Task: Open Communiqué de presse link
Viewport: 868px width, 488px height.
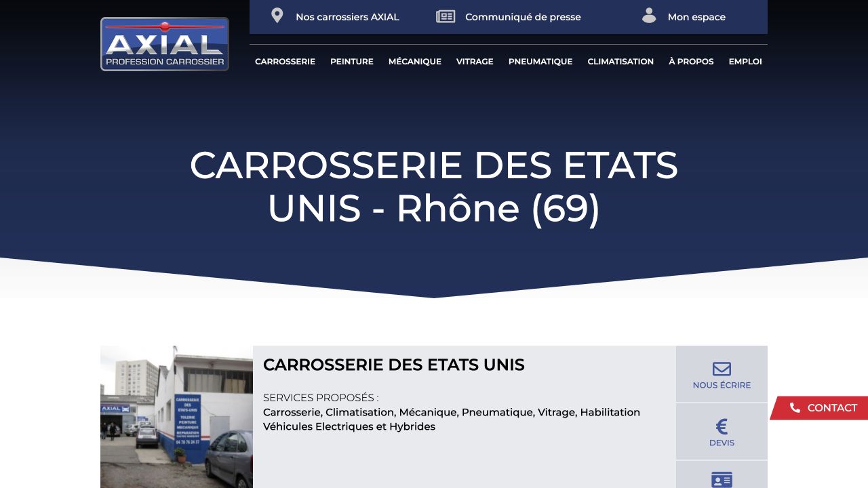Action: [x=523, y=17]
